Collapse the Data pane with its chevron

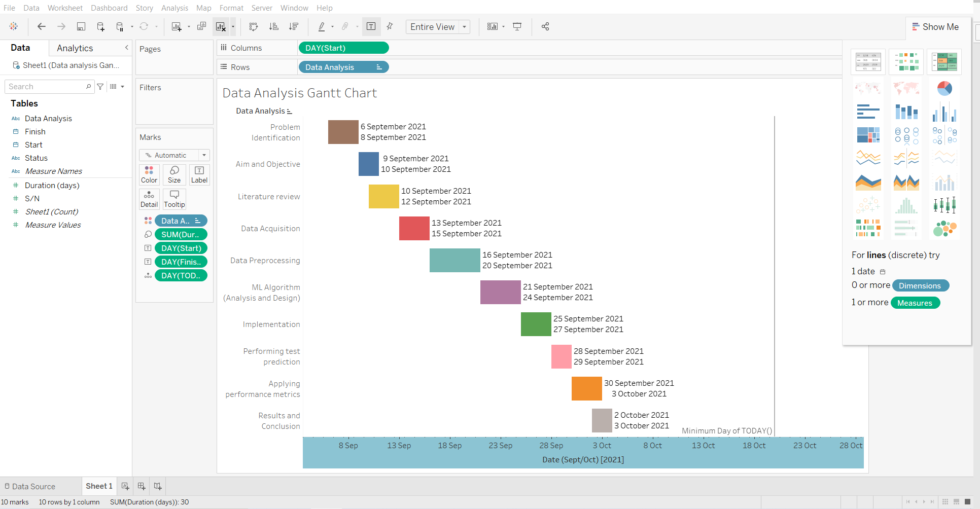pos(126,48)
